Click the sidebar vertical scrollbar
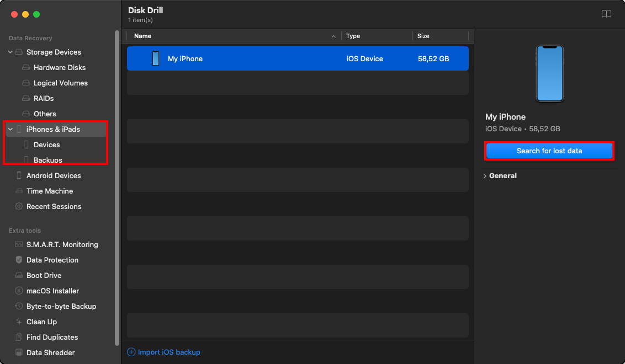The image size is (625, 364). 117,188
